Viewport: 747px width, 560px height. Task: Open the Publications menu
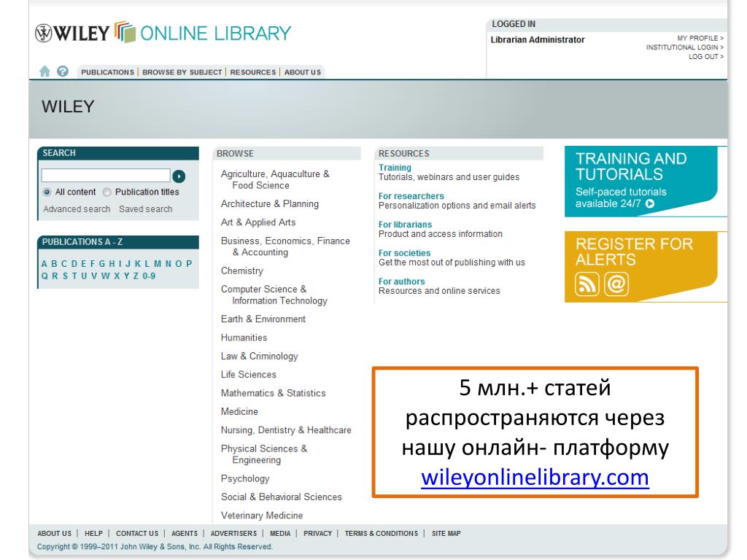(107, 72)
